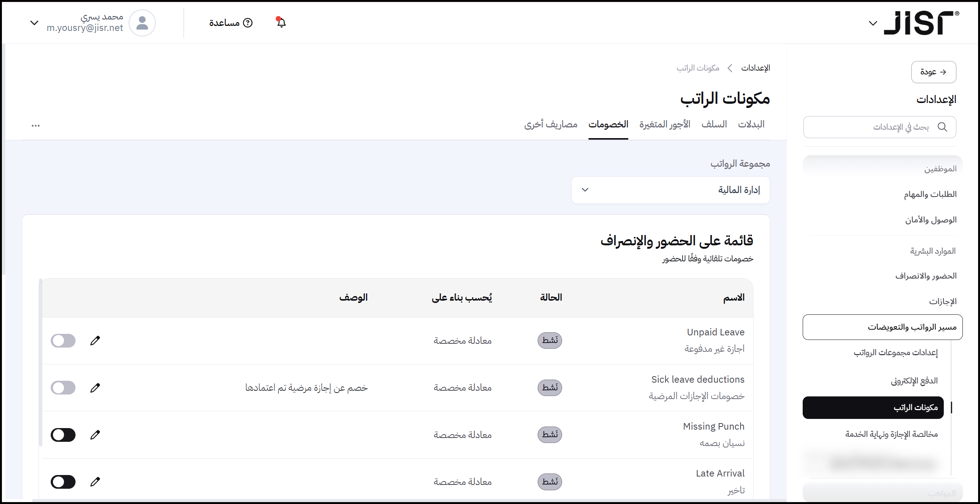This screenshot has width=980, height=504.
Task: Toggle the Unpaid Leave switch
Action: pyautogui.click(x=63, y=340)
